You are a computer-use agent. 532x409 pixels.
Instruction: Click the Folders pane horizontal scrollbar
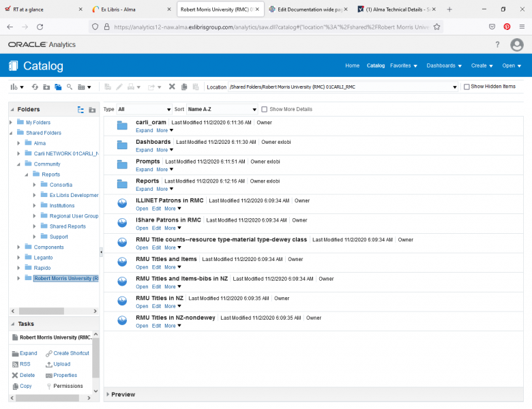[x=42, y=311]
